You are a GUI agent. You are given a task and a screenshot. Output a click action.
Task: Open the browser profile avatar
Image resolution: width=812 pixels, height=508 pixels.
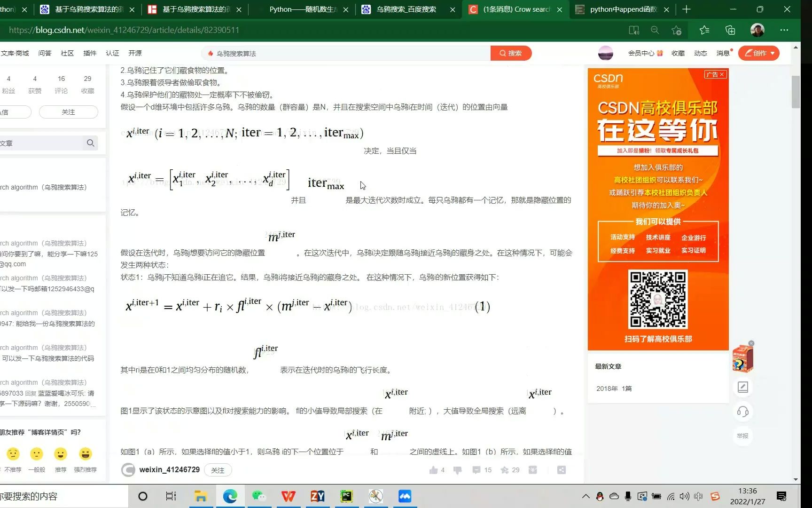757,30
